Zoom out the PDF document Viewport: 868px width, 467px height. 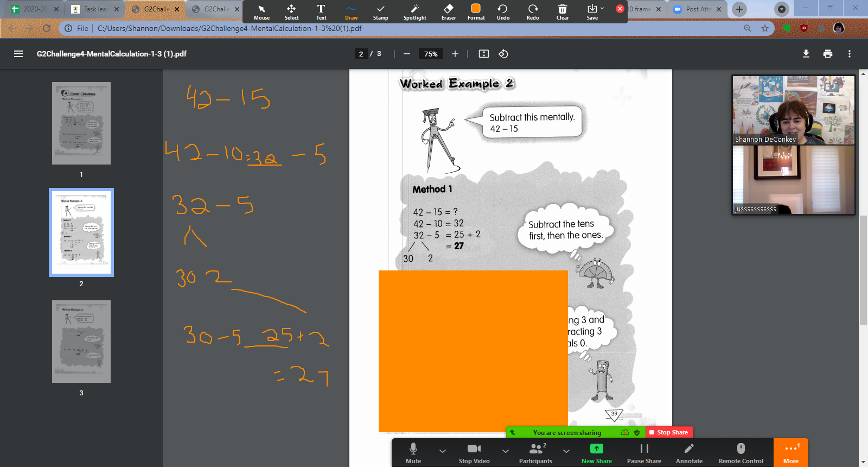[407, 54]
